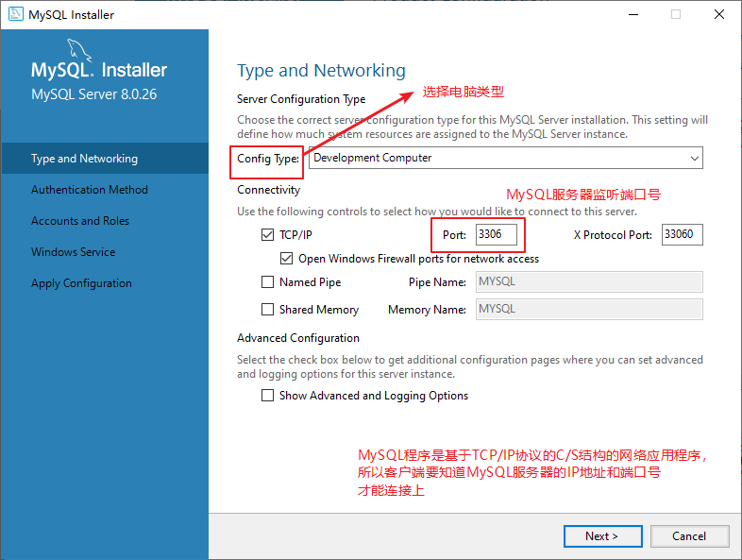Click the Cancel button

tap(689, 536)
